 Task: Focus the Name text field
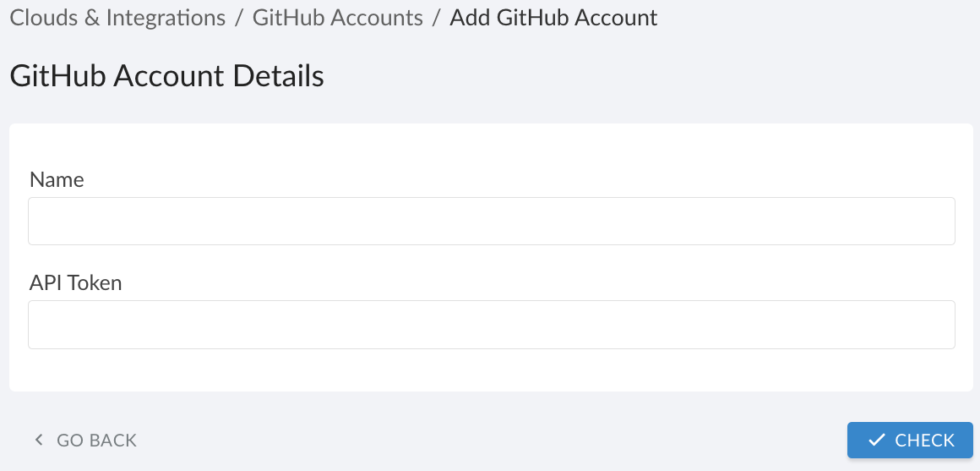(491, 222)
